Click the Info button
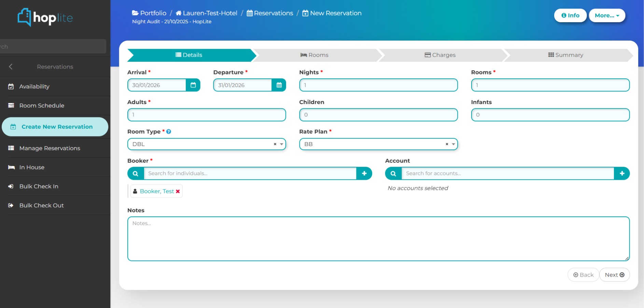This screenshot has height=308, width=644. click(x=570, y=15)
